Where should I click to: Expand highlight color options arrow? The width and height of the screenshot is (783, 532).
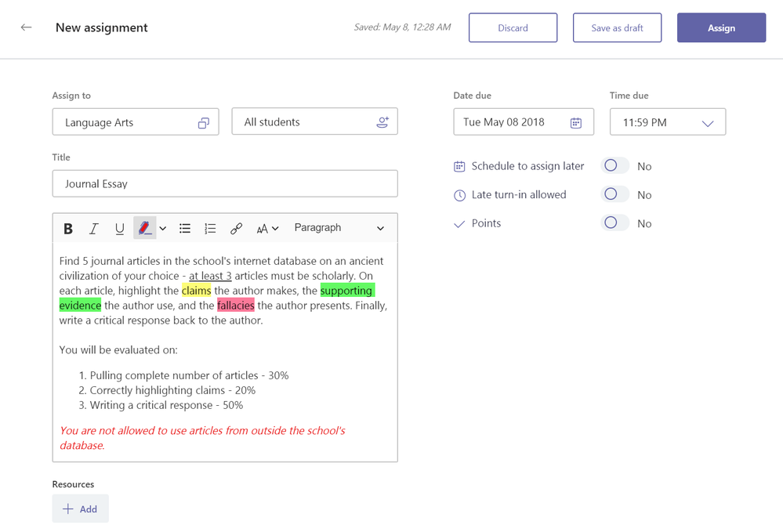coord(163,229)
